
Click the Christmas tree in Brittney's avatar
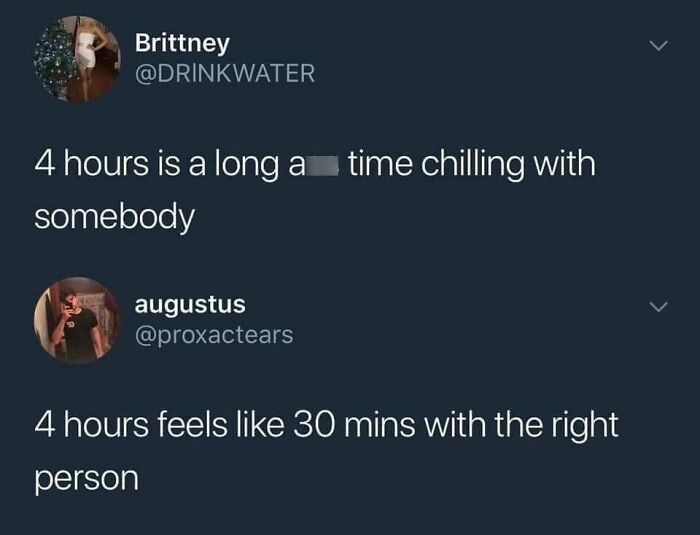click(54, 58)
